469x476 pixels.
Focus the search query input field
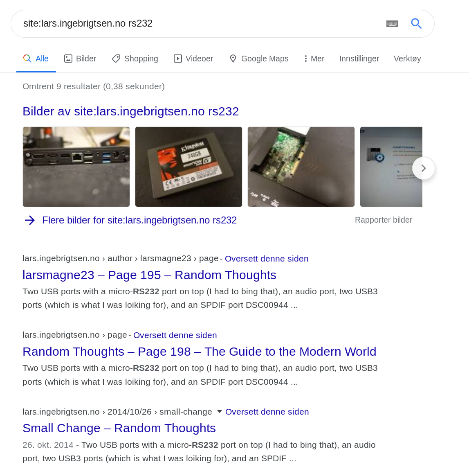click(x=200, y=24)
